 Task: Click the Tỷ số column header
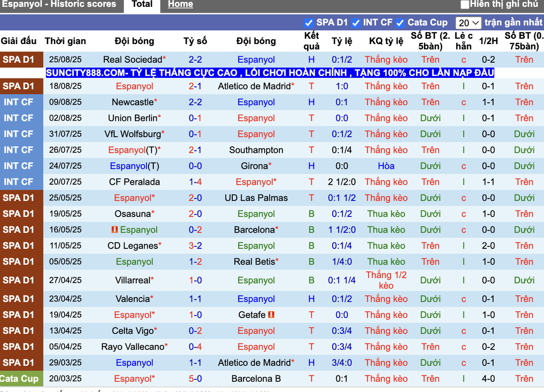[x=196, y=41]
